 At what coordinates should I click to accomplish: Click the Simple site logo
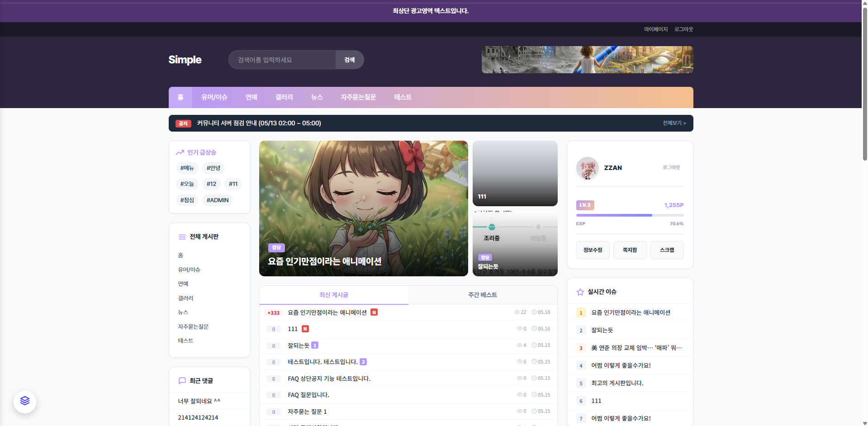click(x=185, y=60)
